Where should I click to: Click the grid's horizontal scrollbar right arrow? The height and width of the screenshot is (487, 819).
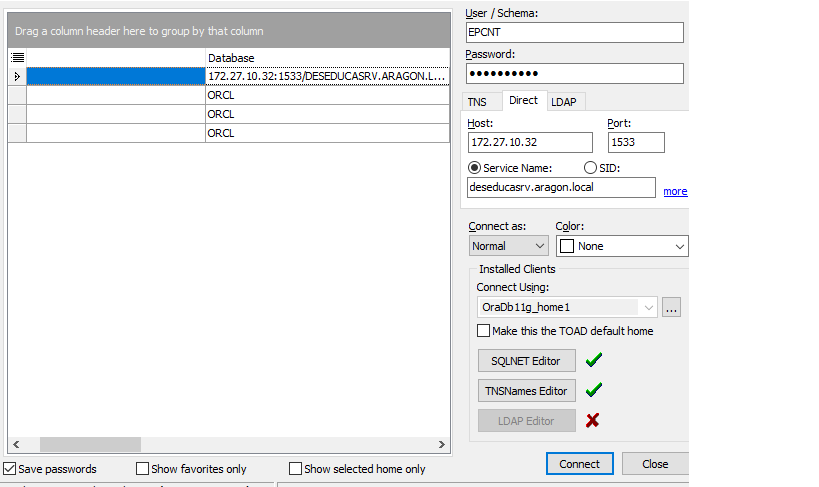click(x=442, y=444)
